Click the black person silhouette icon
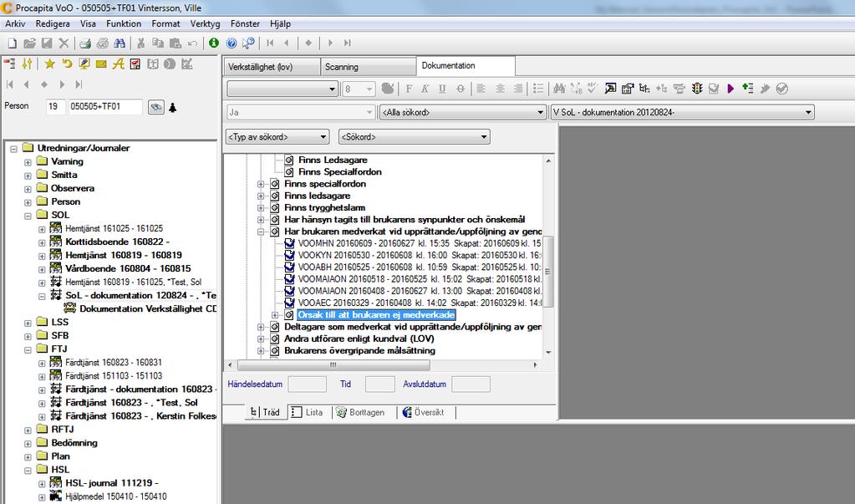This screenshot has width=855, height=504. [172, 108]
